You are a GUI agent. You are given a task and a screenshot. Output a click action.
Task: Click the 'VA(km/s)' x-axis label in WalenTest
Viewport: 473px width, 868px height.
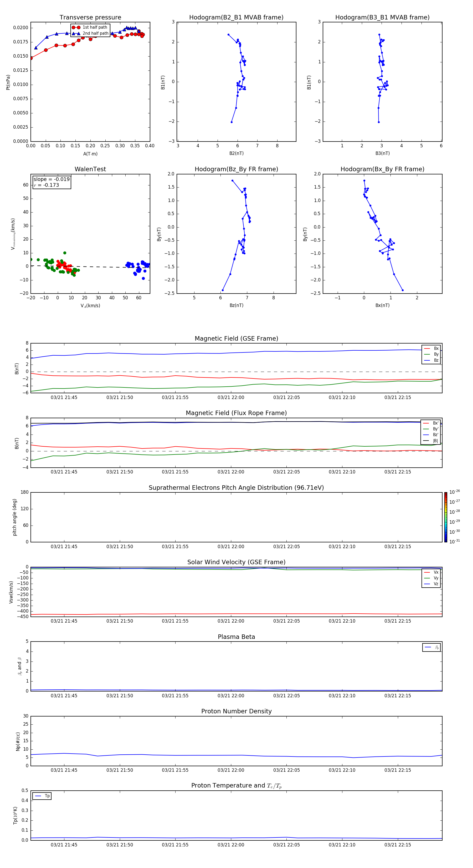tap(90, 306)
